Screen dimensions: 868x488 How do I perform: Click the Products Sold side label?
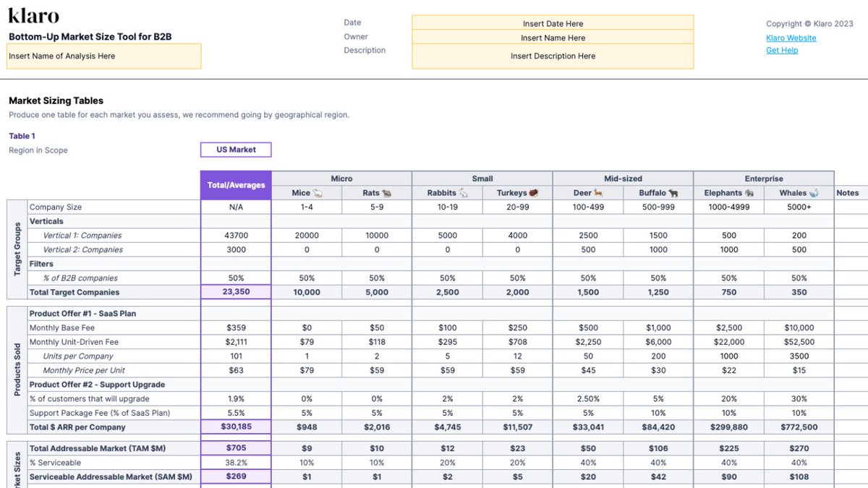tap(17, 370)
